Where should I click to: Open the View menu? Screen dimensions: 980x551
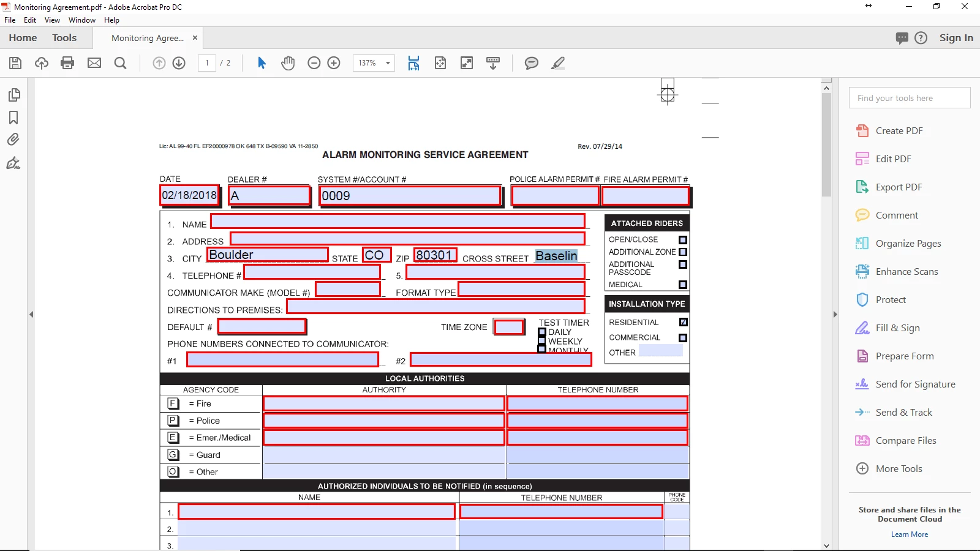[53, 20]
